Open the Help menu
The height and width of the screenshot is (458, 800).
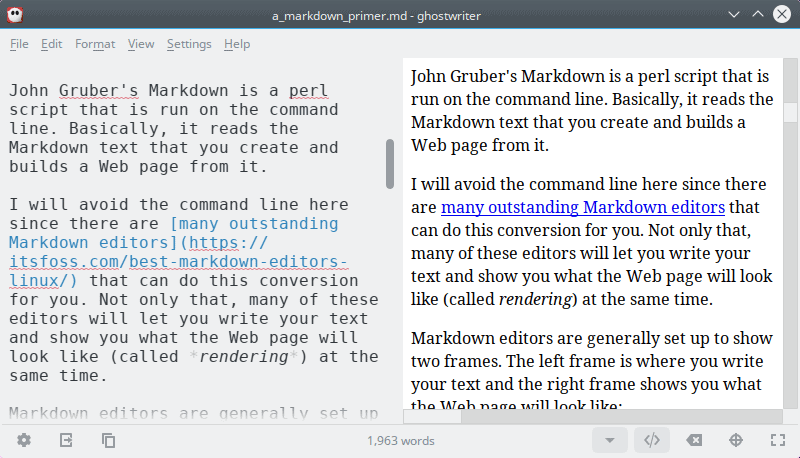[x=237, y=44]
